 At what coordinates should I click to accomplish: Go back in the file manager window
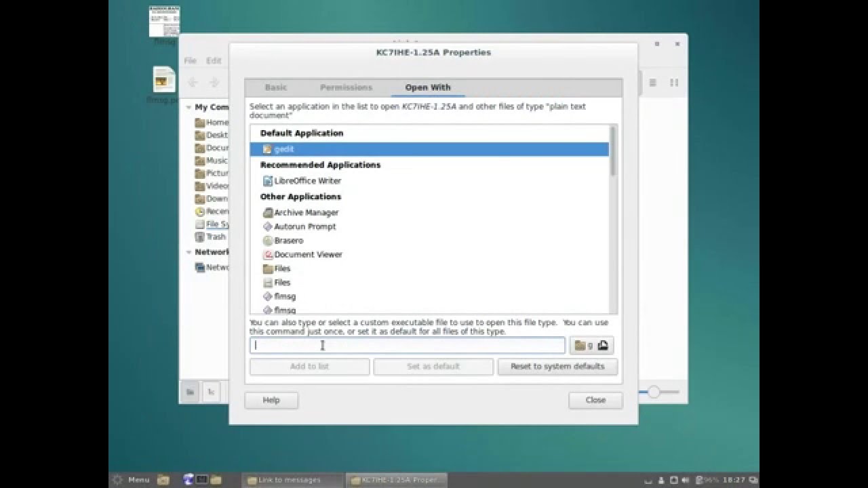click(193, 82)
